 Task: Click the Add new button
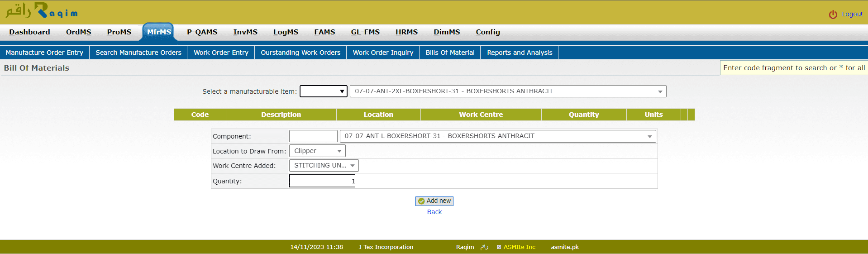point(434,201)
